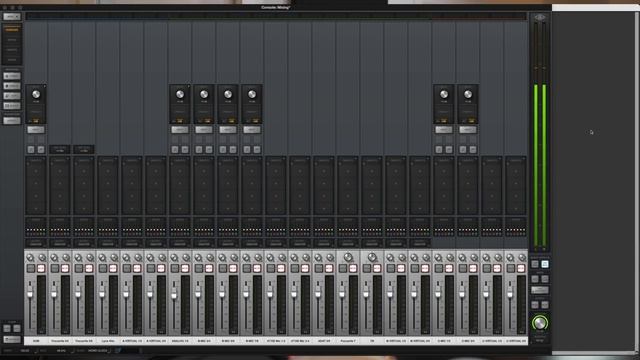
Task: Click the left Clear button at bottom-left
Action: pyautogui.click(x=7, y=328)
